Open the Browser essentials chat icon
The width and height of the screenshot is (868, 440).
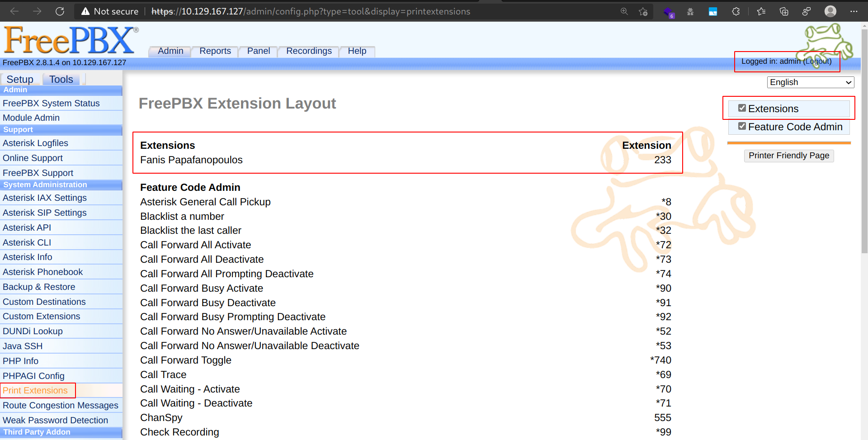click(807, 12)
